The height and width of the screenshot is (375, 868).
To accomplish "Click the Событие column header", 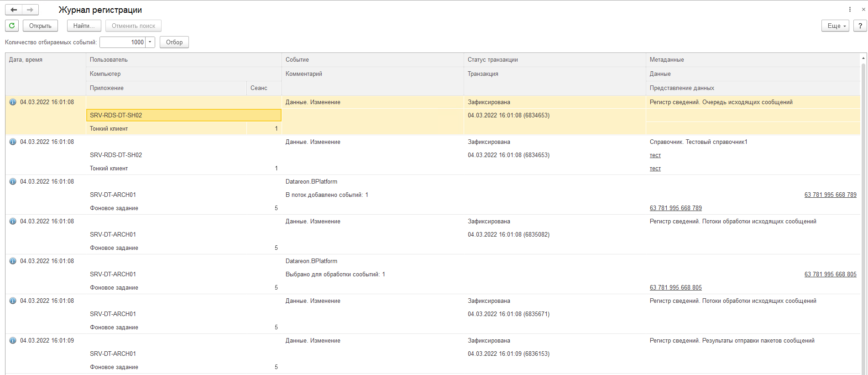I will tap(297, 60).
